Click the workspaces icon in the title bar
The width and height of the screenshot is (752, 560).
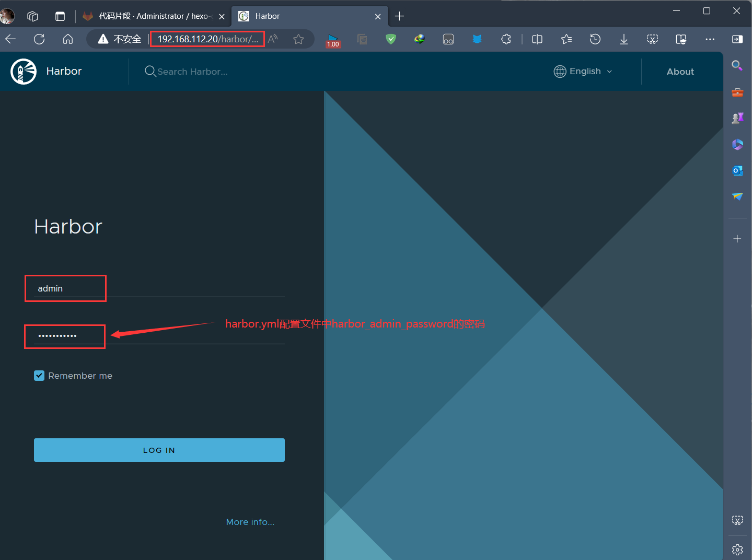[x=32, y=16]
